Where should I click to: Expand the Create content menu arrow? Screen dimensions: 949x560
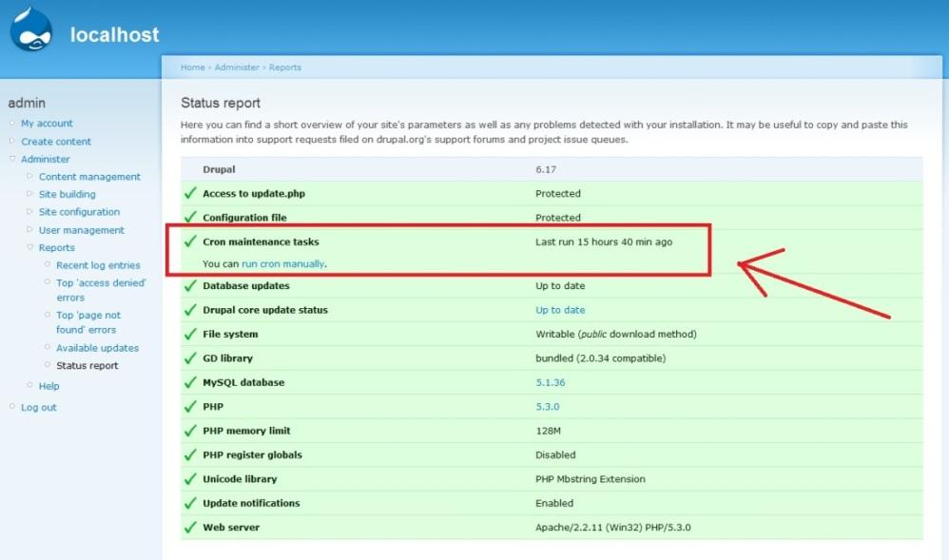point(12,141)
